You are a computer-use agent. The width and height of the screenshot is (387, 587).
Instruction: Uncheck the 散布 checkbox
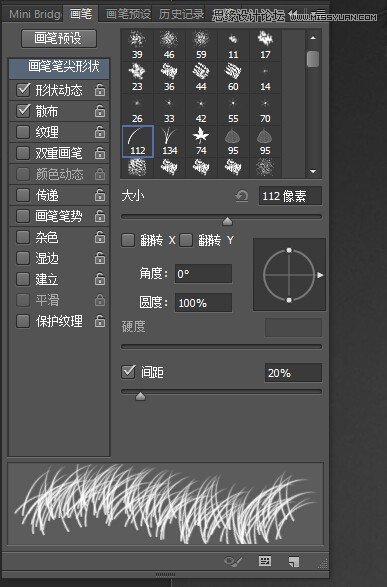pyautogui.click(x=23, y=110)
